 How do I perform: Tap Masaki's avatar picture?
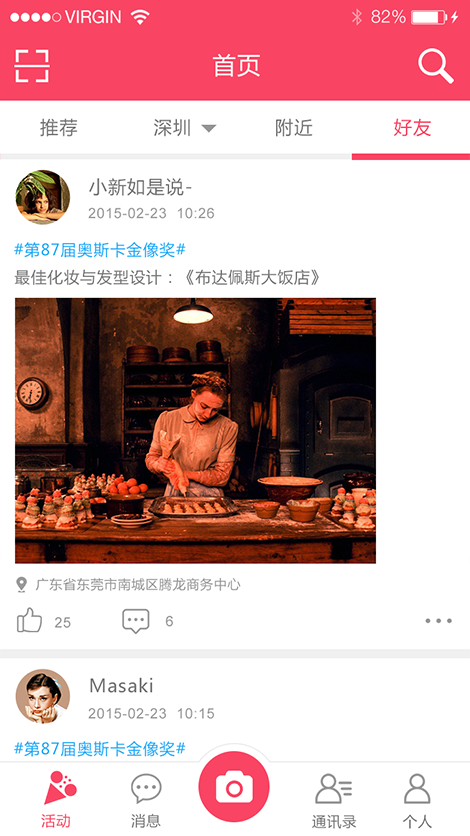click(43, 696)
